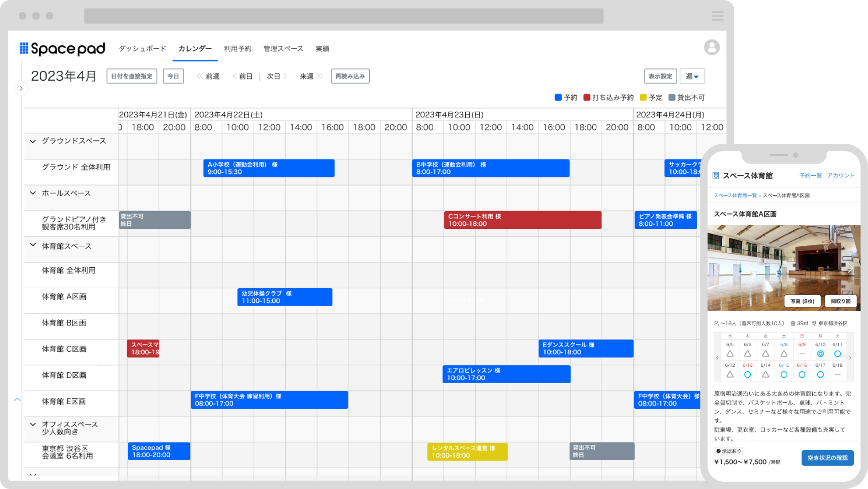Select the 6/15 circle availability icon
This screenshot has width=868, height=489.
tap(784, 375)
